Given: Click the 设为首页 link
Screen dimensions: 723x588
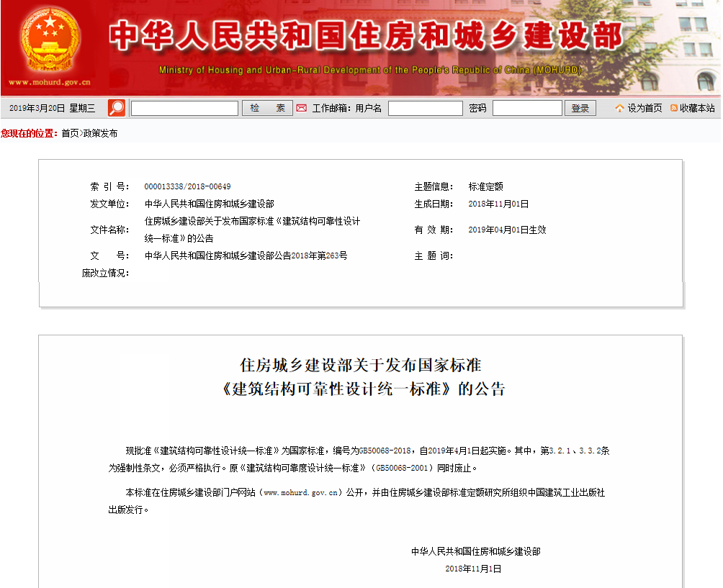Looking at the screenshot, I should click(645, 108).
